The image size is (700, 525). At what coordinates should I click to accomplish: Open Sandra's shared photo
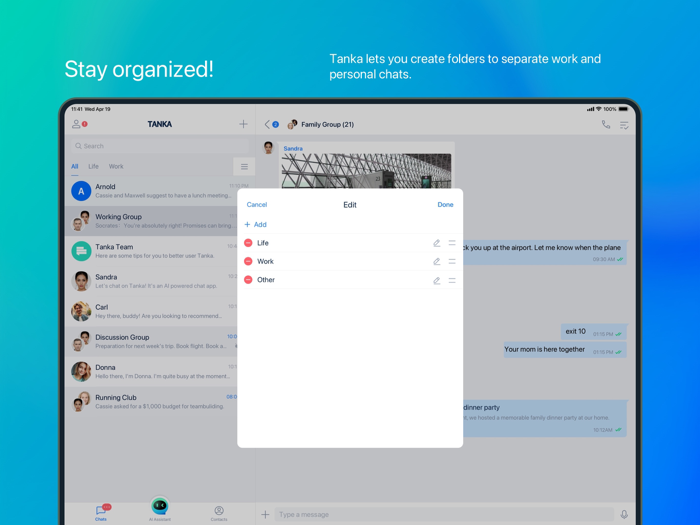point(366,171)
